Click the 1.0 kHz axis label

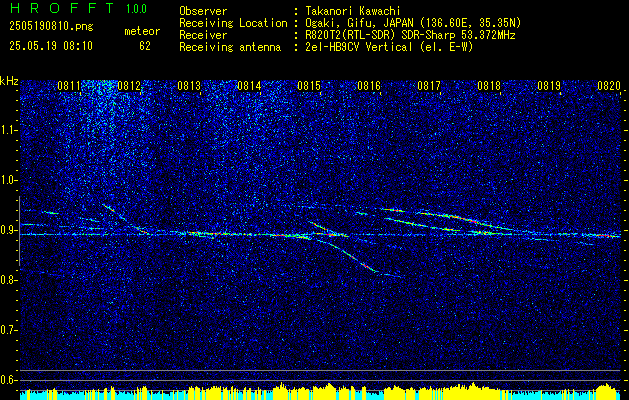point(9,181)
